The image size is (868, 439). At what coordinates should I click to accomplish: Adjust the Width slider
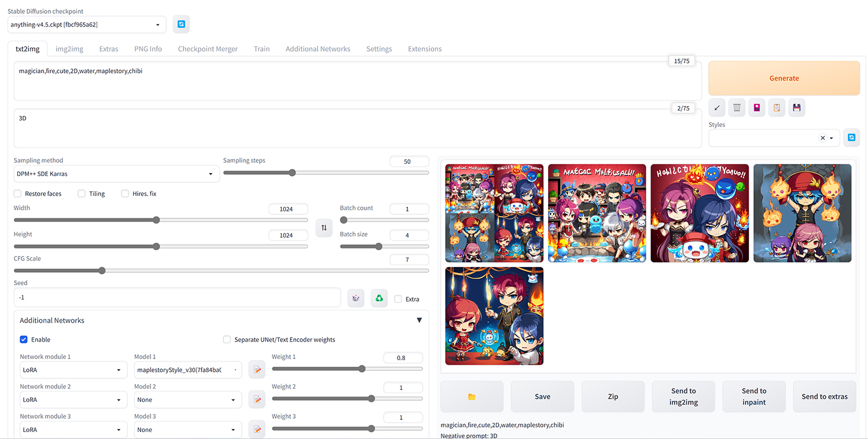tap(161, 220)
